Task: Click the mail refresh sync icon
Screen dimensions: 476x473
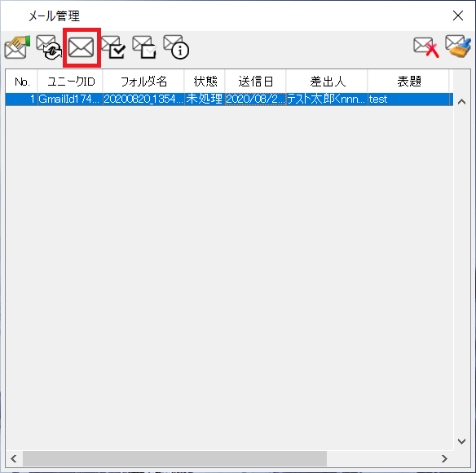Action: pyautogui.click(x=49, y=47)
